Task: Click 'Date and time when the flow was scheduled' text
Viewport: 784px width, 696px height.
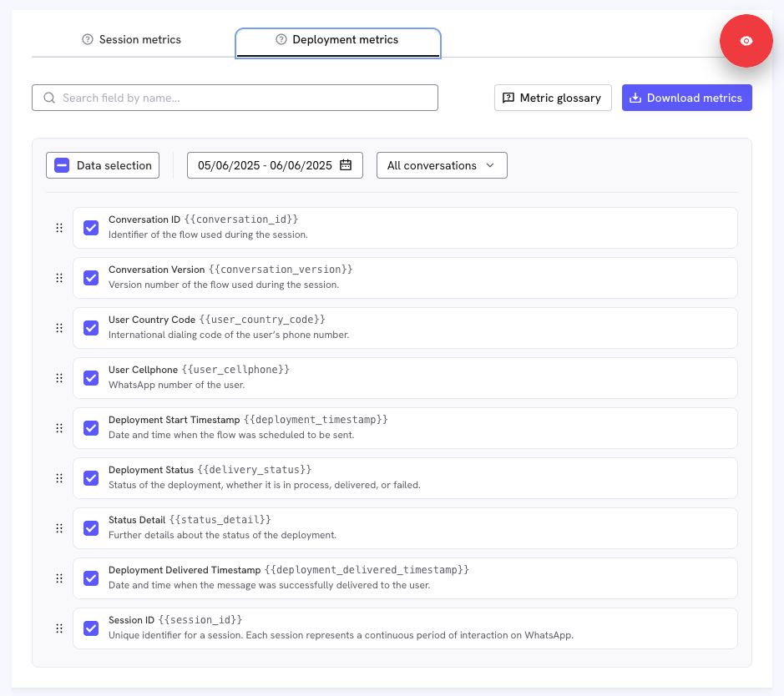Action: coord(231,435)
